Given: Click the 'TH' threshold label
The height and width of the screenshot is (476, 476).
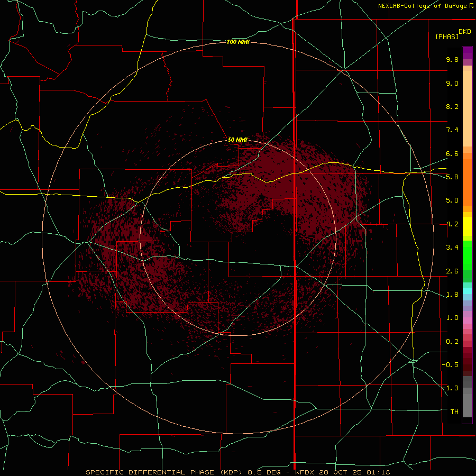Looking at the screenshot, I should [x=454, y=412].
